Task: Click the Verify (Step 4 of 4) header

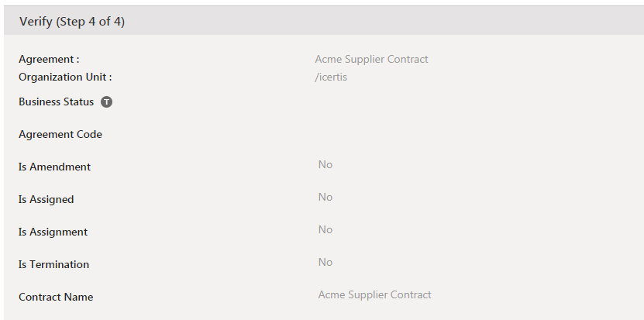Action: click(72, 22)
